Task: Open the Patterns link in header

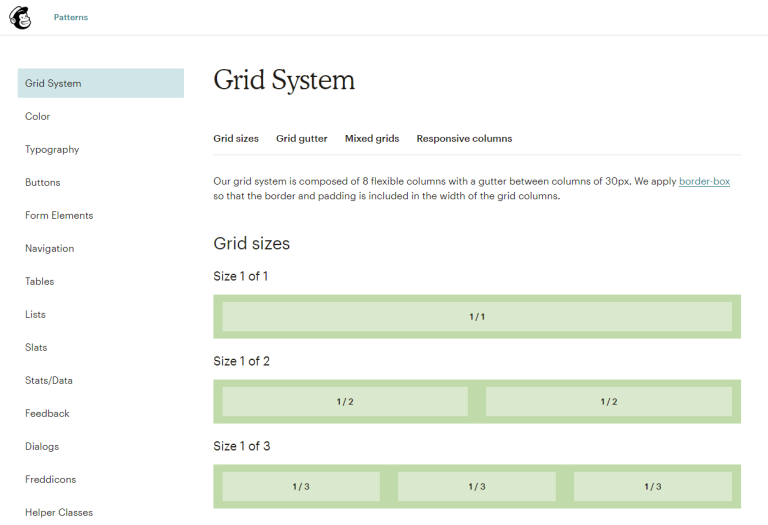Action: tap(71, 17)
